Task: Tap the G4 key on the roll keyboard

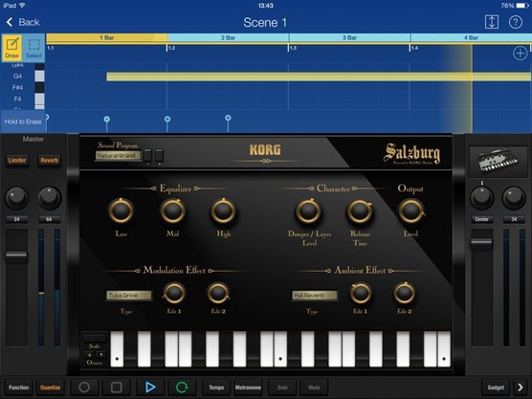Action: 39,76
